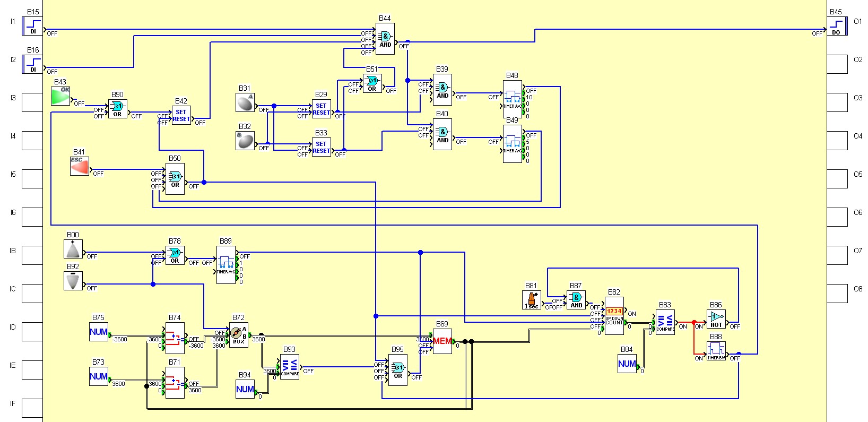Select the B48 timer A-C block
868x422 pixels.
click(x=512, y=99)
